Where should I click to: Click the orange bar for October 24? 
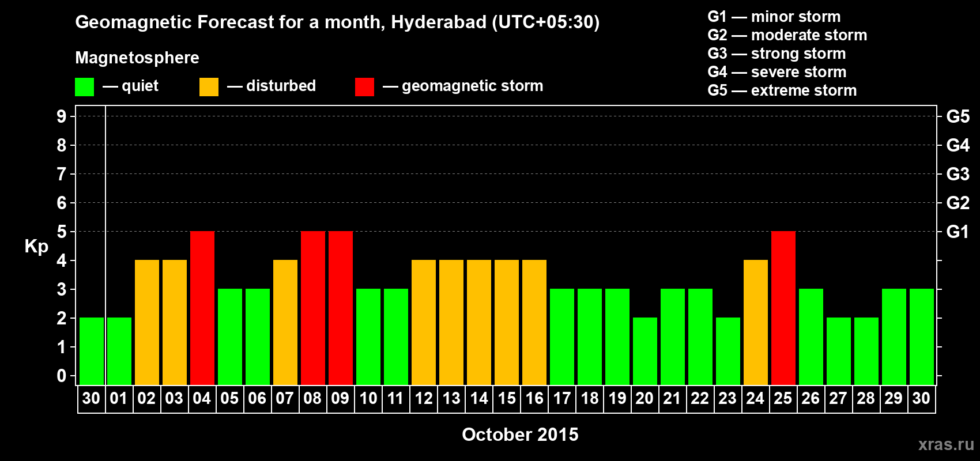[756, 323]
